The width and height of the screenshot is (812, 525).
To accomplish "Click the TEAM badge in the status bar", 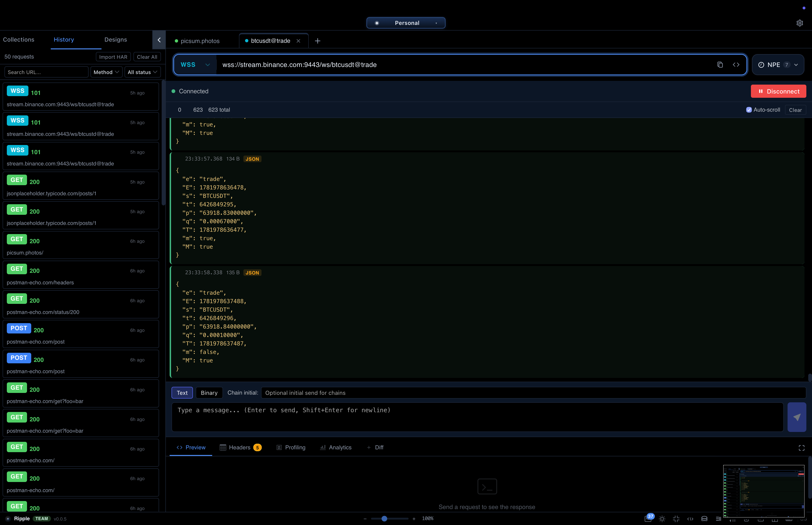I will [x=42, y=519].
